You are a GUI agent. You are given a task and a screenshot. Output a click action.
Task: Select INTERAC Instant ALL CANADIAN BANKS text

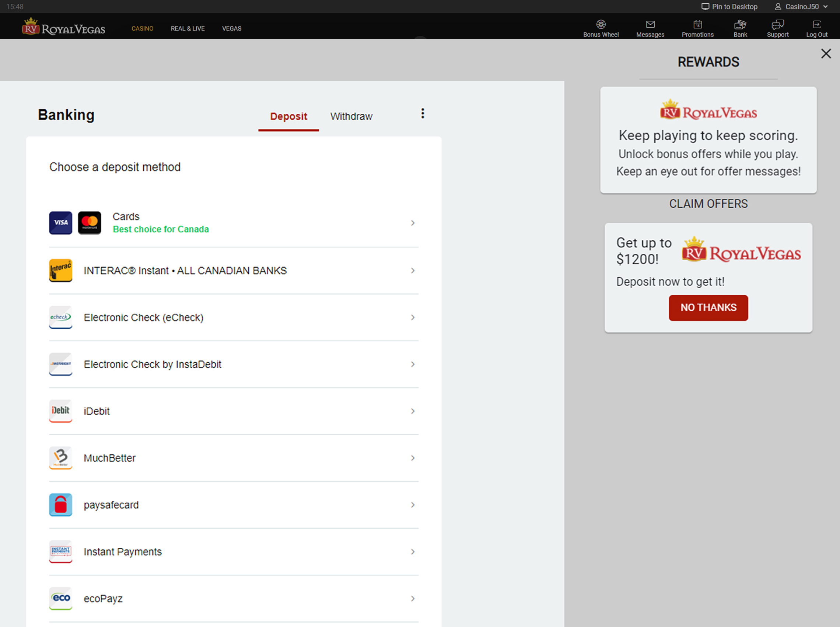click(x=185, y=271)
